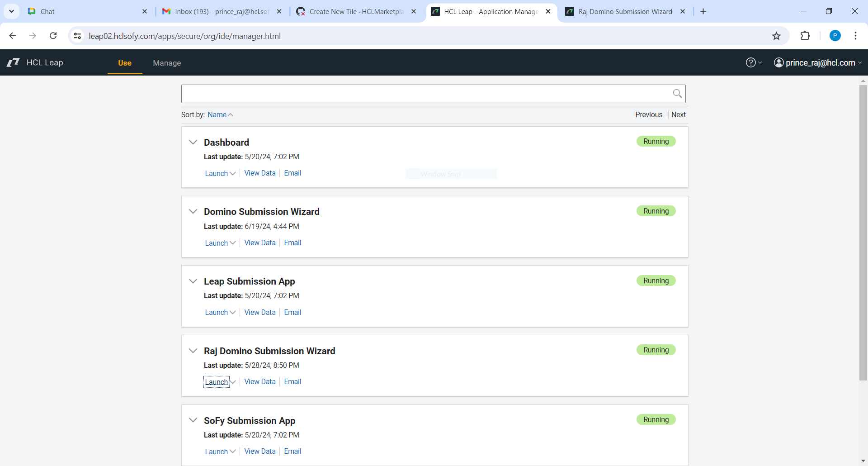
Task: Click the browser address bar URL
Action: coord(185,36)
